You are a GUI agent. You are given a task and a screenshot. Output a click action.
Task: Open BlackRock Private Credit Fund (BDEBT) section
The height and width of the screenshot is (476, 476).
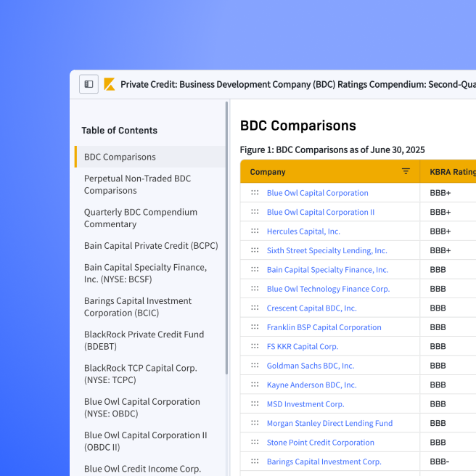[x=144, y=340]
